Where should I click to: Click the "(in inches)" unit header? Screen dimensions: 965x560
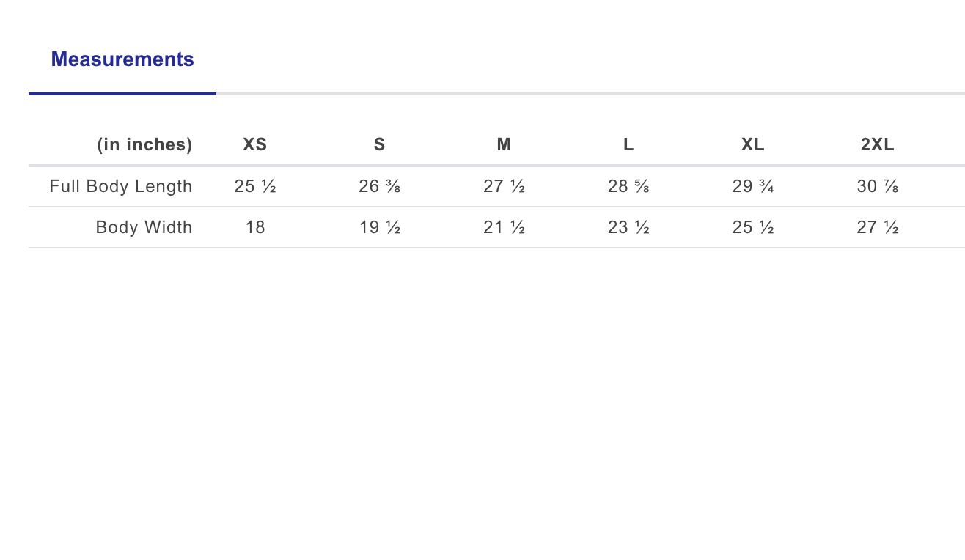point(144,144)
